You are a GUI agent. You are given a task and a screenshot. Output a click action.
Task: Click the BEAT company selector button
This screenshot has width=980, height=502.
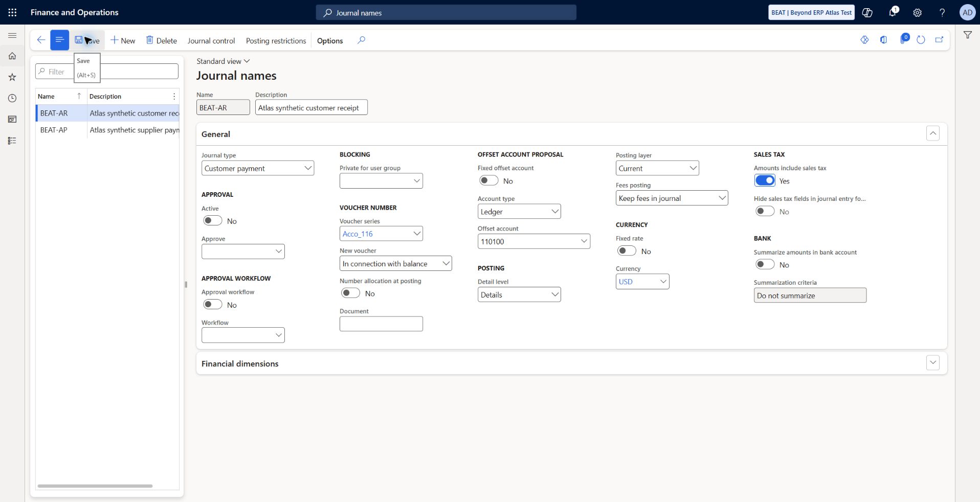pos(812,12)
